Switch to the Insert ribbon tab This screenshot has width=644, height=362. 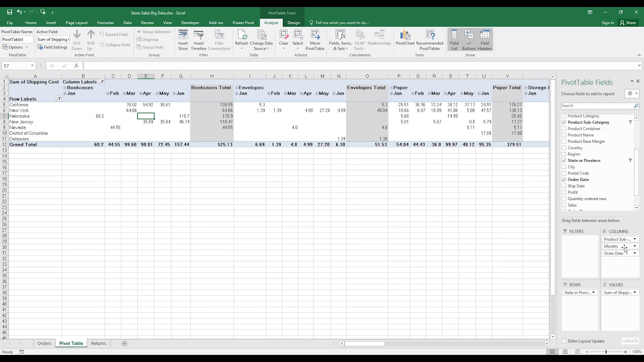[51, 23]
